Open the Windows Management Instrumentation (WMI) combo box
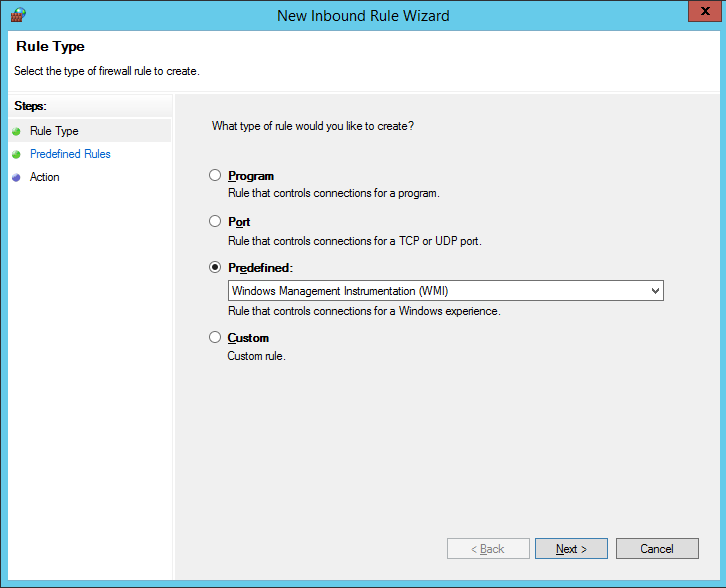726x588 pixels. [x=446, y=291]
